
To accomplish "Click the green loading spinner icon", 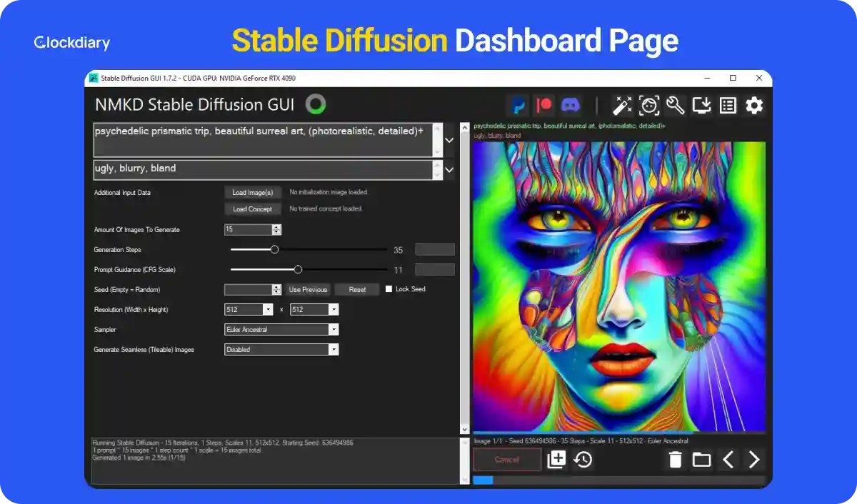I will pos(316,104).
